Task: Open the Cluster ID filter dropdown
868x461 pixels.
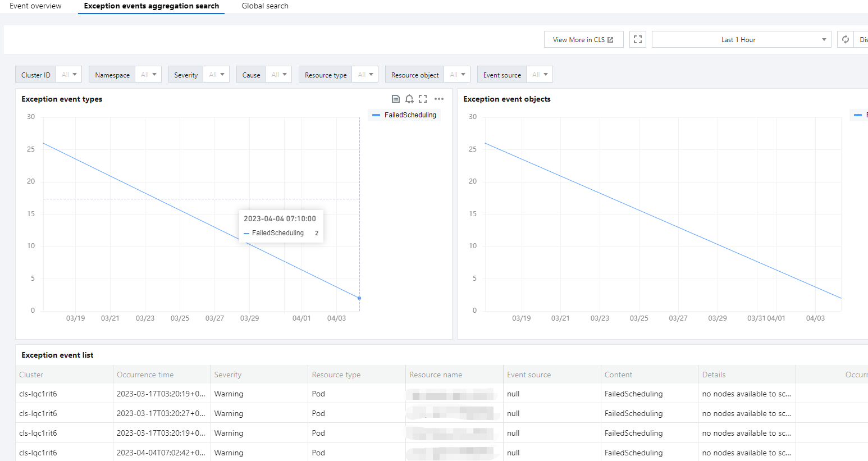Action: [x=69, y=75]
